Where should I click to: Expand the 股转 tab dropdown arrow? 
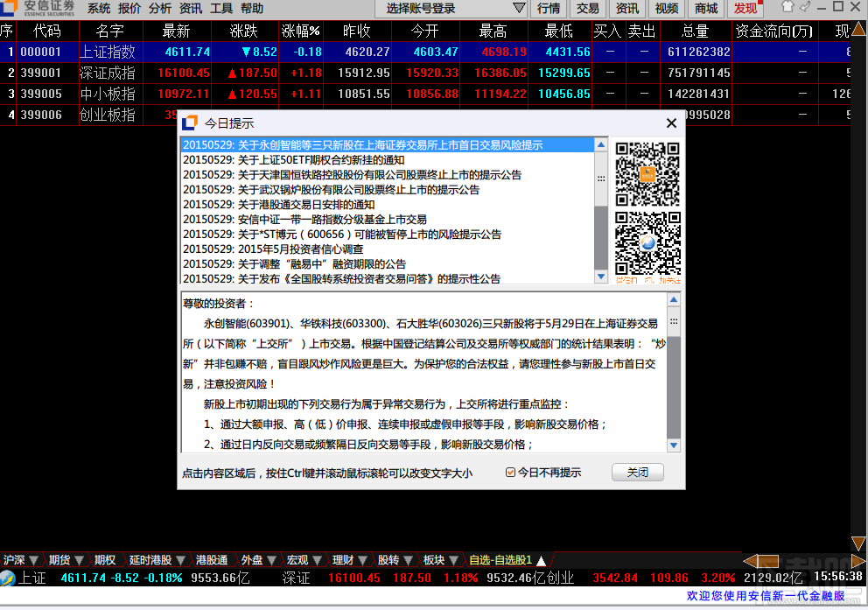tap(409, 560)
